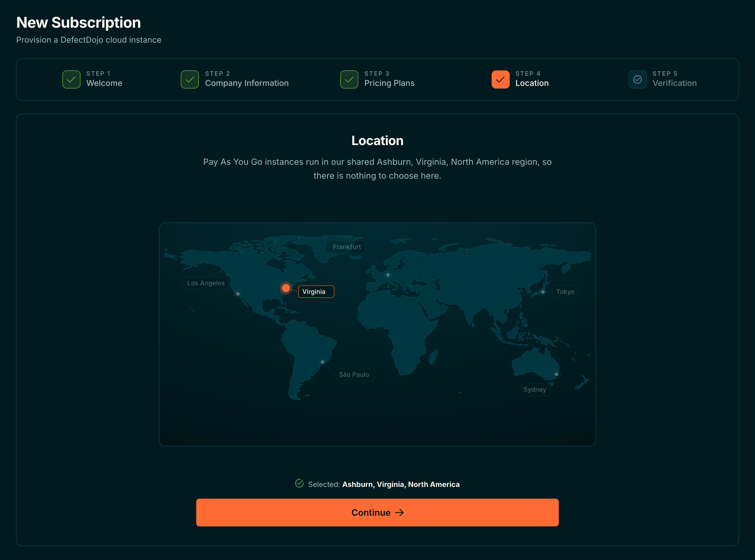Click the Ashburn, Virginia, North America text
The height and width of the screenshot is (560, 755).
(401, 485)
